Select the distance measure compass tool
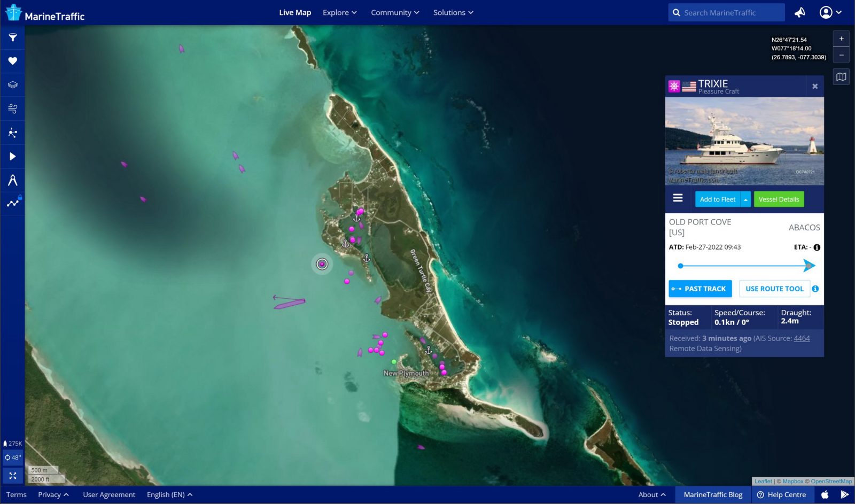855x504 pixels. [x=13, y=180]
